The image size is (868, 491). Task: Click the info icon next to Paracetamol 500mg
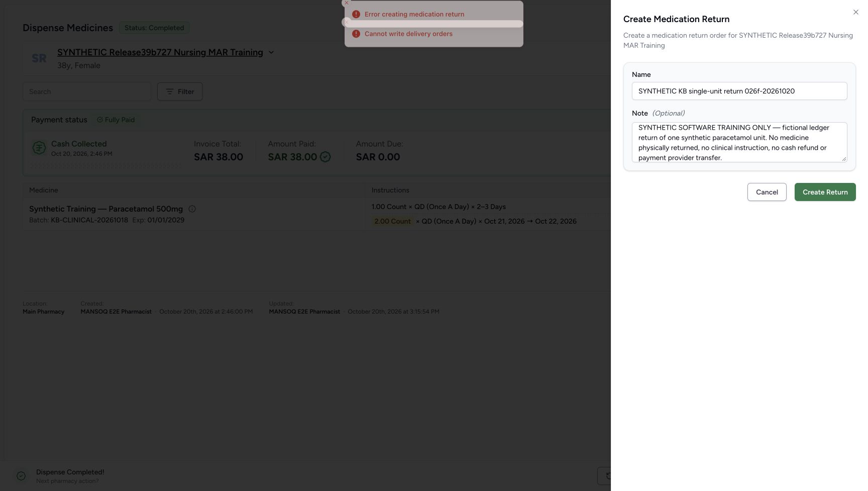(x=192, y=209)
